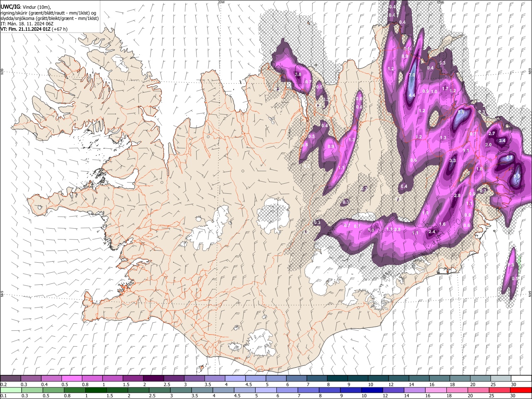Screen dimensions: 532x399
Task: Select the red bottom-row swatch starting at 30
Action: click(521, 390)
